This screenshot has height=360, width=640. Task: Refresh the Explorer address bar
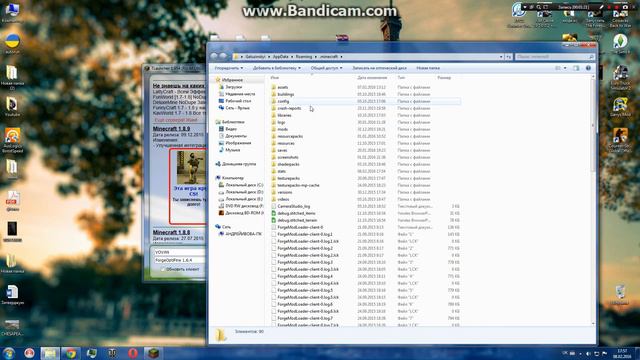(509, 57)
